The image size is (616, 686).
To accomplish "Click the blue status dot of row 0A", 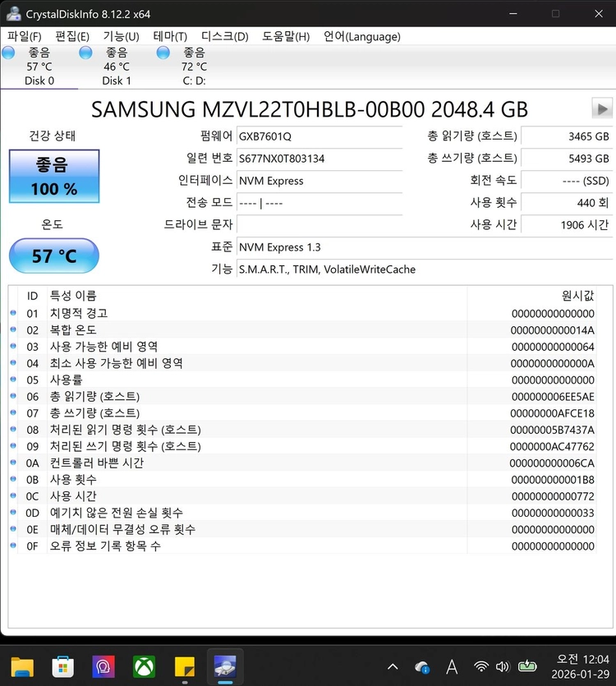I will (13, 463).
